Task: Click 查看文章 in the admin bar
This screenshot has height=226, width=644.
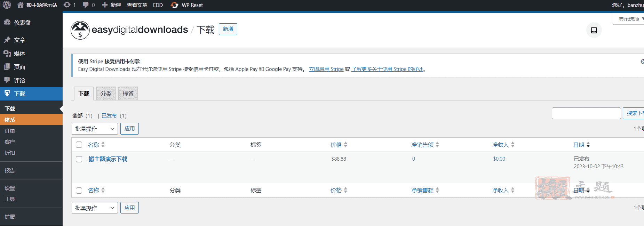Action: pos(137,5)
